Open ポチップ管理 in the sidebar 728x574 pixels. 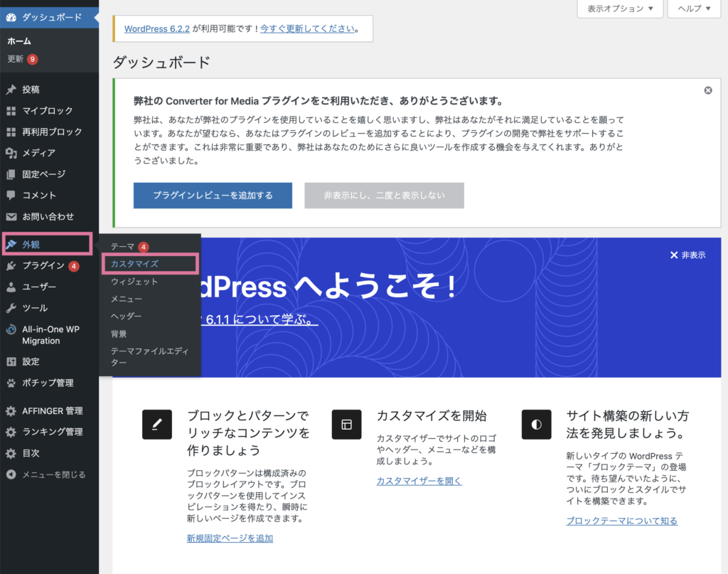tap(49, 383)
